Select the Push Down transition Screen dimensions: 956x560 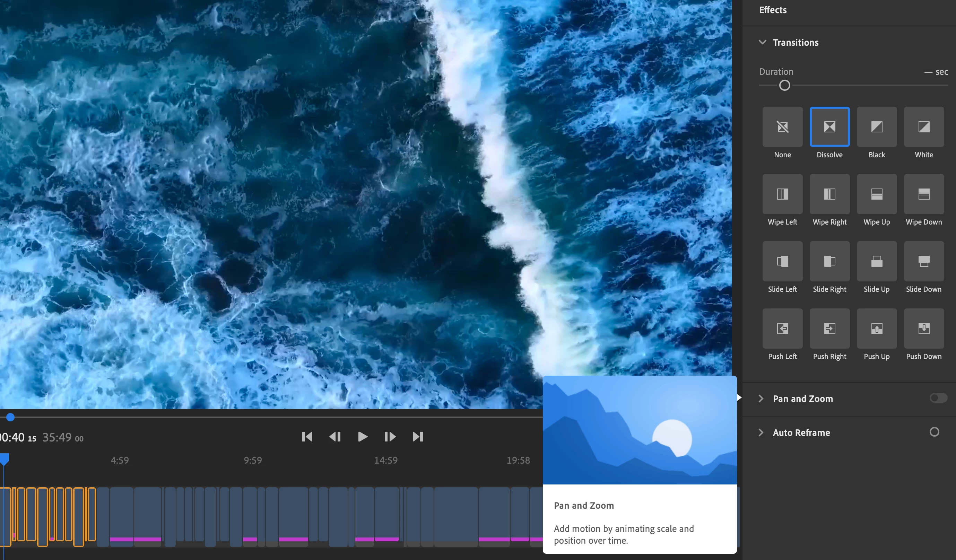click(x=923, y=328)
